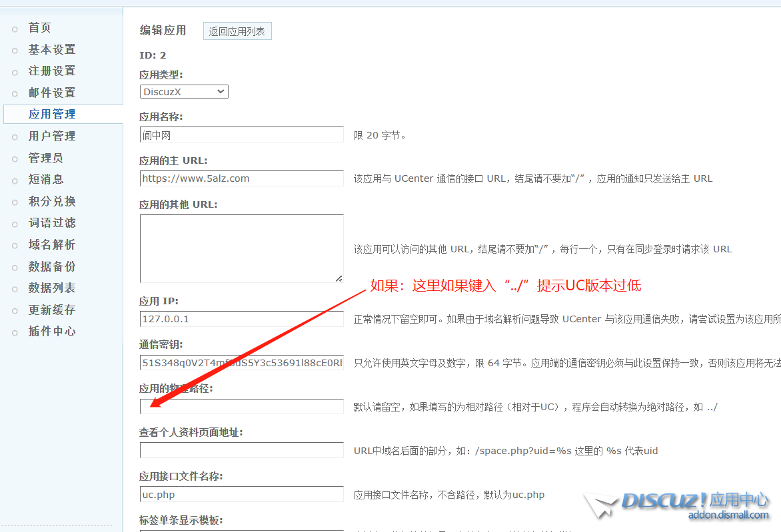Image resolution: width=781 pixels, height=532 pixels.
Task: Focus the 通信密钥 input field
Action: click(x=241, y=363)
